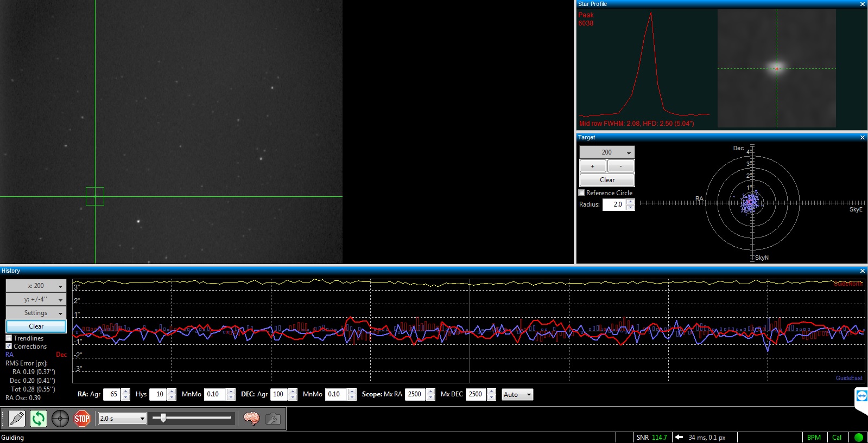868x443 pixels.
Task: Click Clear in the History panel
Action: pyautogui.click(x=36, y=326)
